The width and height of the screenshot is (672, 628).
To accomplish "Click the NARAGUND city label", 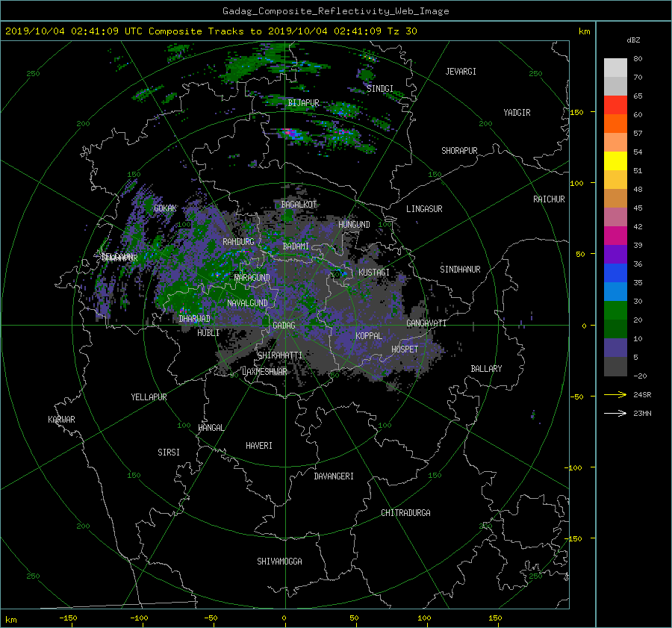I will pyautogui.click(x=252, y=278).
